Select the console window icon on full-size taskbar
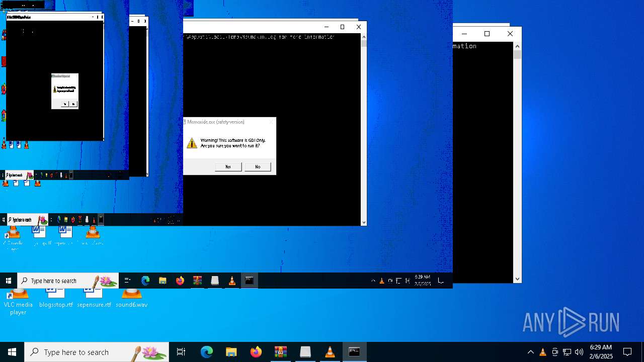644x362 pixels. tap(355, 352)
